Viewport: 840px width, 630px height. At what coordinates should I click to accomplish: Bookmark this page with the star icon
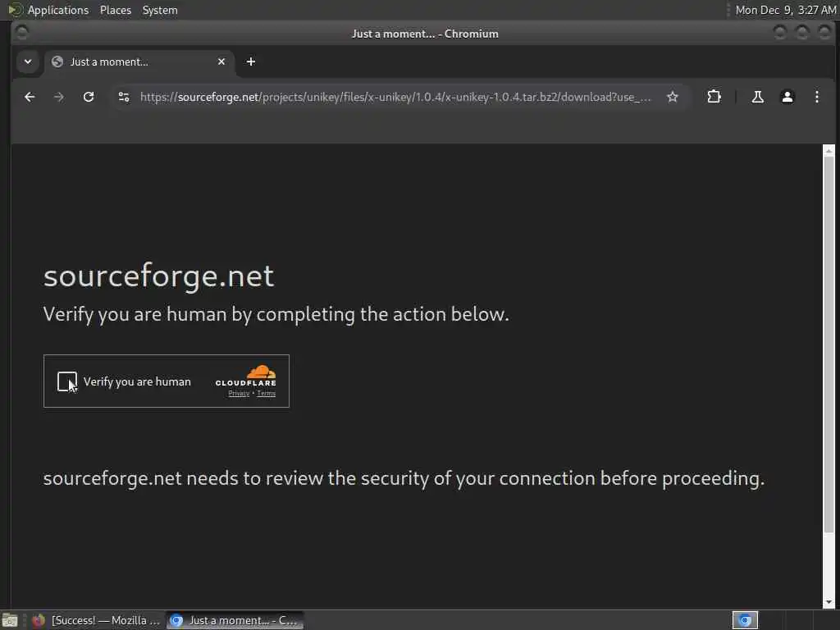click(x=673, y=97)
